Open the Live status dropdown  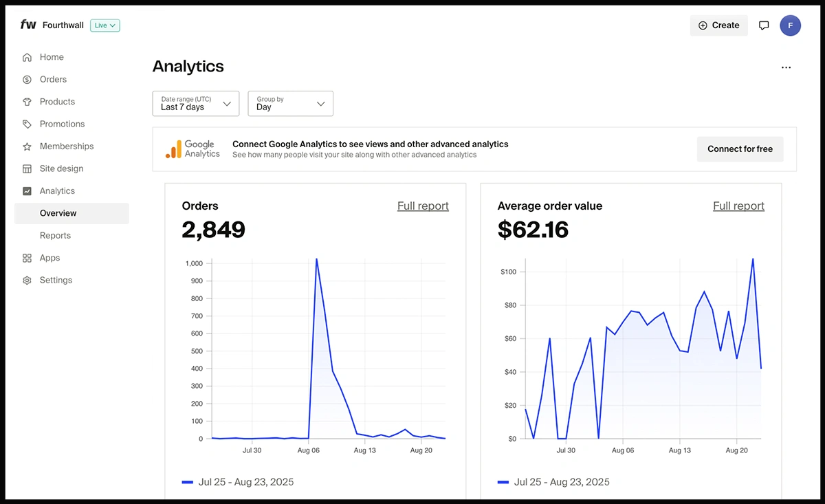(x=104, y=25)
